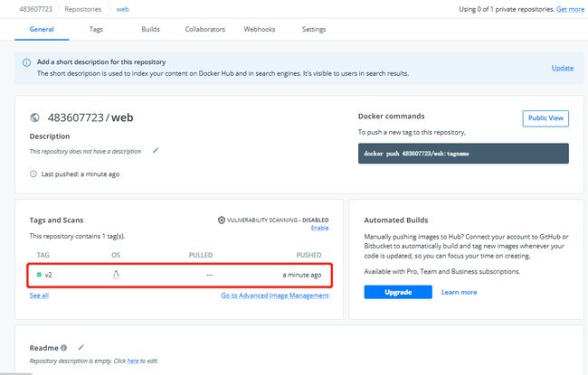Click the 'a minute ago' pushed time
The width and height of the screenshot is (588, 375).
(302, 275)
